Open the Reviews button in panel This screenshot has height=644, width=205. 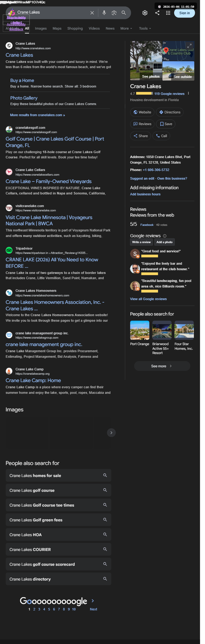[x=142, y=124]
